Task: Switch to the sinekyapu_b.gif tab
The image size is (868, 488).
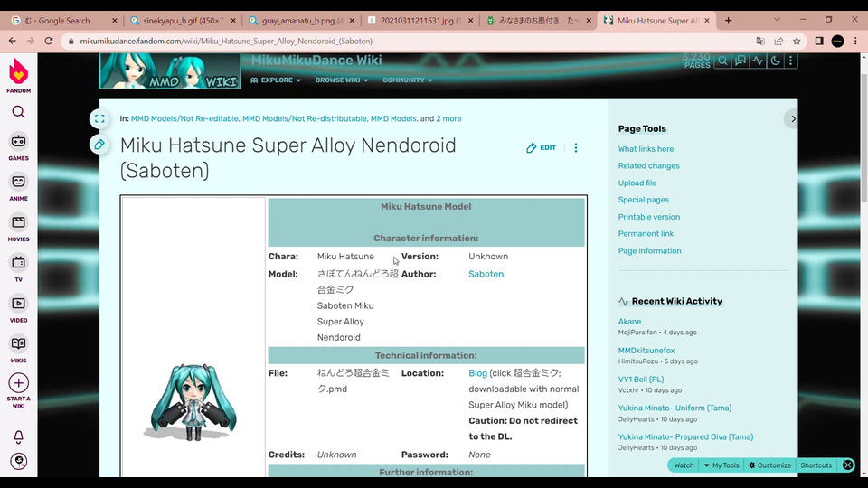Action: click(182, 21)
